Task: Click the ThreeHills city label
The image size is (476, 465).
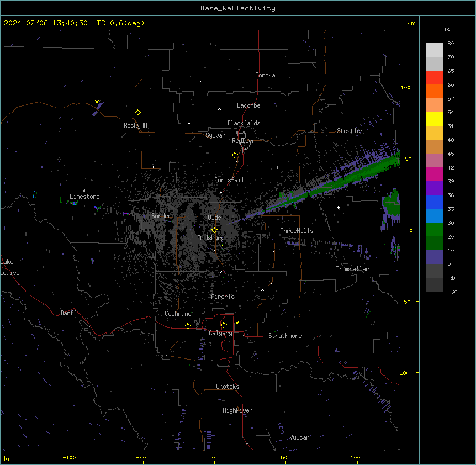Action: pyautogui.click(x=297, y=231)
